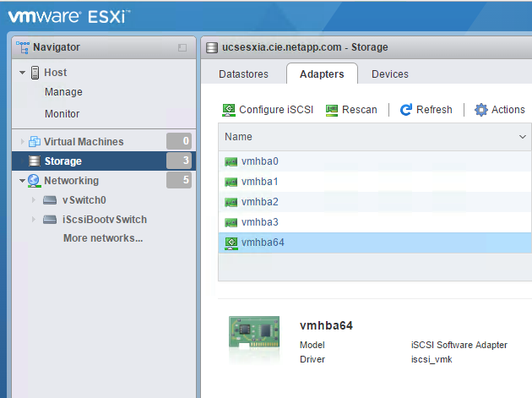
Task: Select the Adapters tab
Action: [322, 74]
